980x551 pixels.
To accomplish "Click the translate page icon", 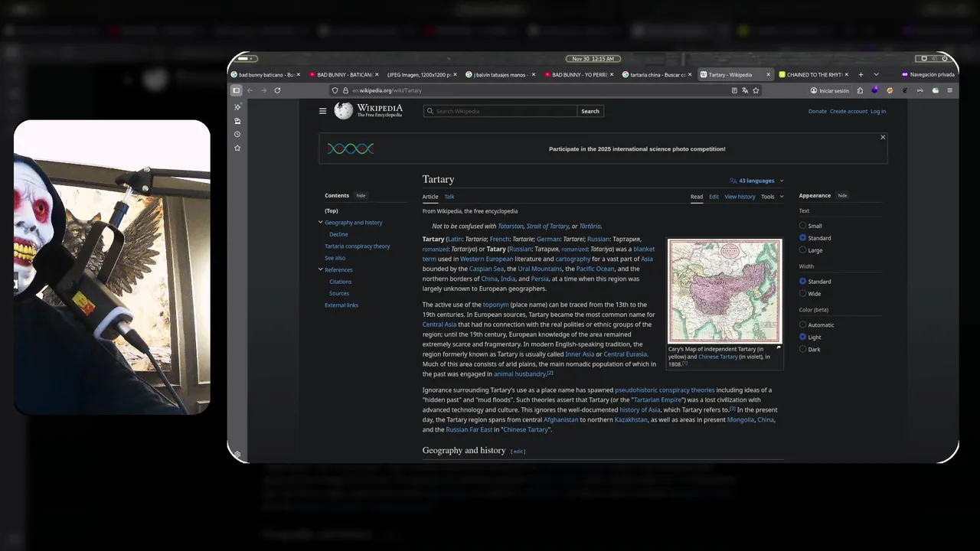I will tap(745, 90).
